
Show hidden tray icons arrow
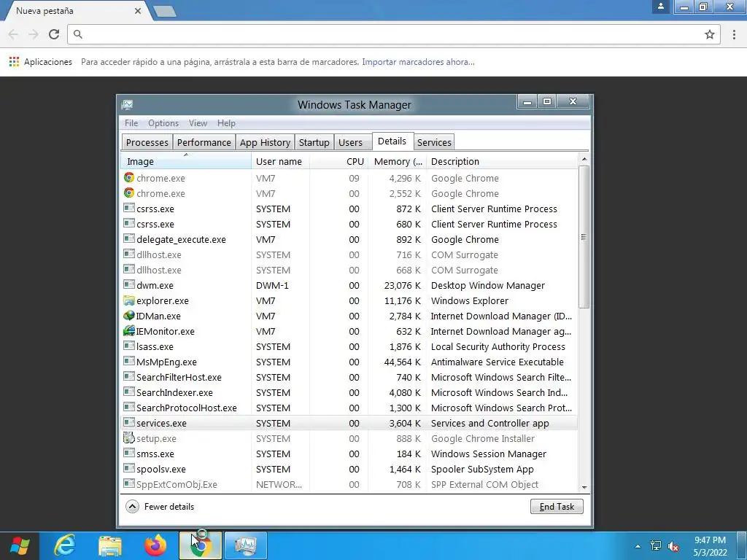[x=638, y=546]
